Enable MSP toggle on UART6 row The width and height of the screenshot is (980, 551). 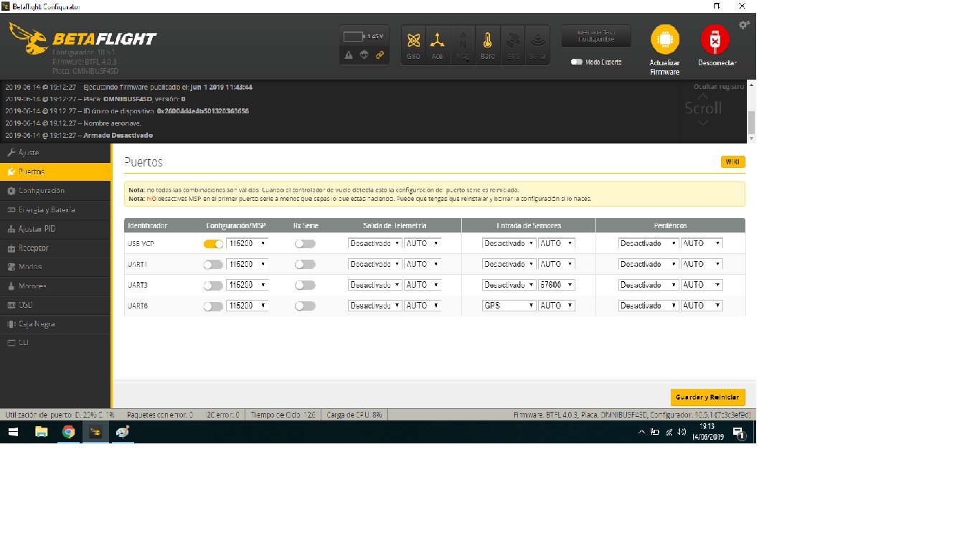[213, 306]
